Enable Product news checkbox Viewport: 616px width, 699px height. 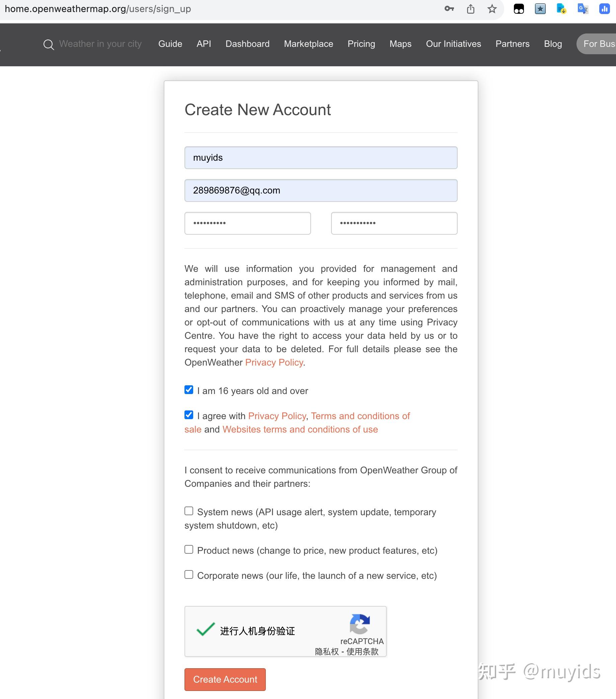[189, 550]
